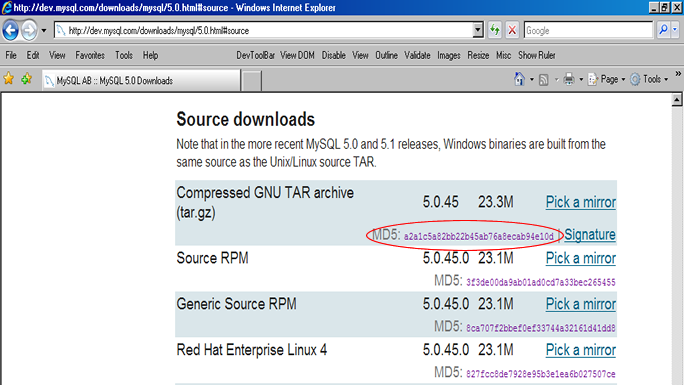
Task: Go back with the Back arrow button
Action: [x=10, y=31]
